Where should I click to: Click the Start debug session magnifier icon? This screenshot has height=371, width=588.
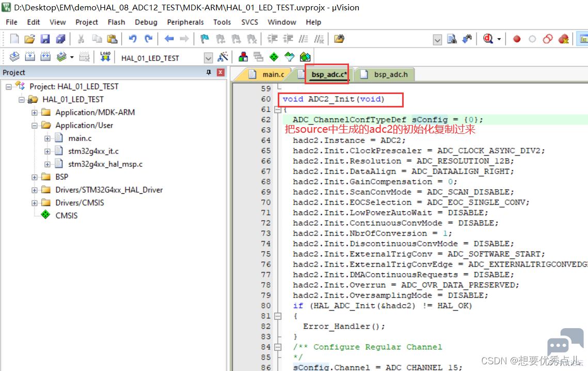point(488,39)
